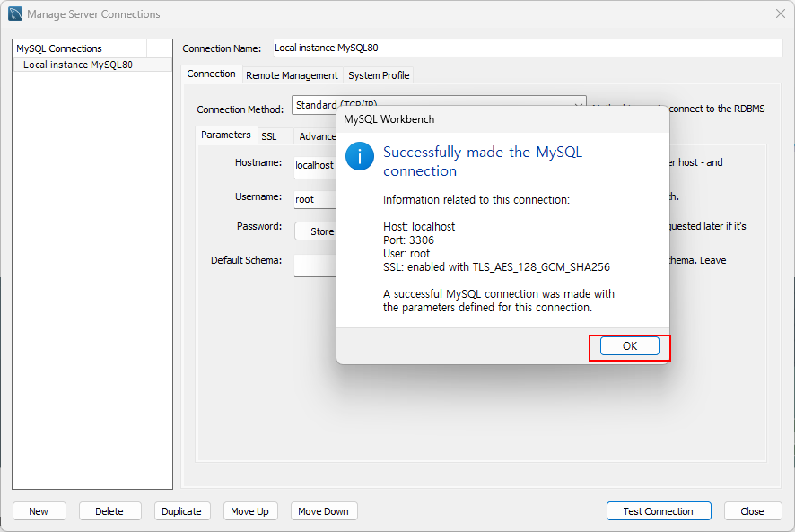Close the Manage Server Connections window

(781, 13)
